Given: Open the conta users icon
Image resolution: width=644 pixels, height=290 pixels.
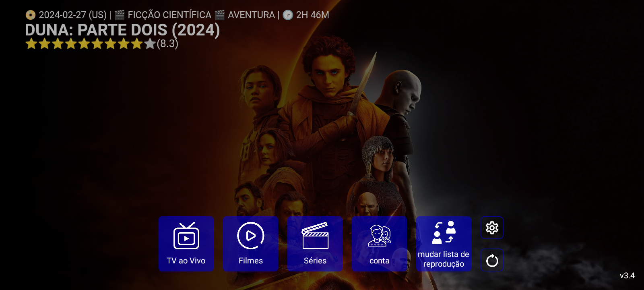Looking at the screenshot, I should tap(379, 236).
